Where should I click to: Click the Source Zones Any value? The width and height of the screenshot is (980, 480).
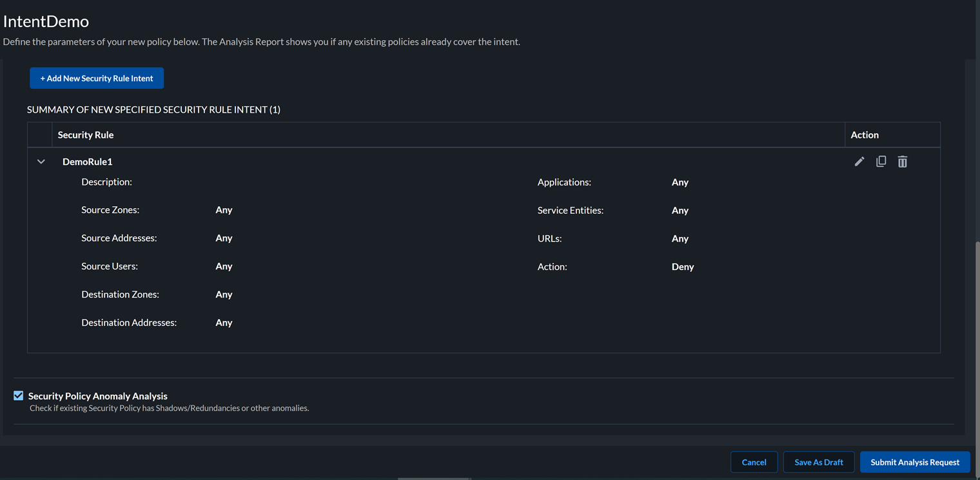[224, 210]
